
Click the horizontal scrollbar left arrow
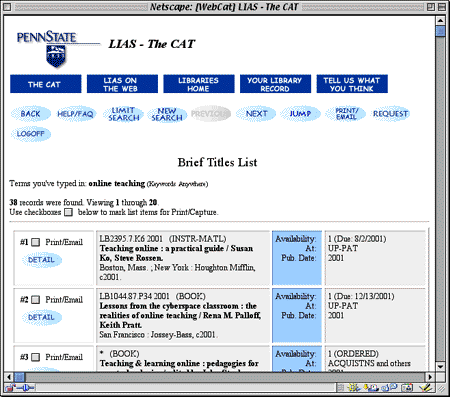(x=9, y=377)
